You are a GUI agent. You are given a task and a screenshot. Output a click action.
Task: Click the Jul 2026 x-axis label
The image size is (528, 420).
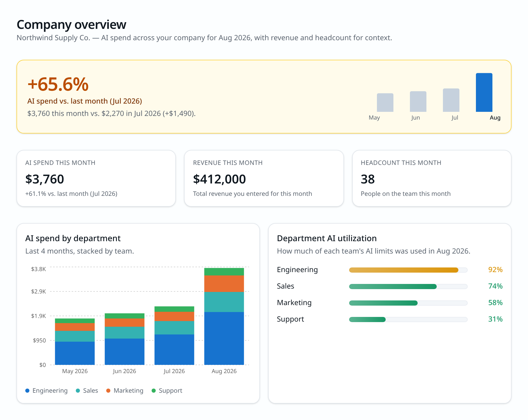[x=174, y=371]
